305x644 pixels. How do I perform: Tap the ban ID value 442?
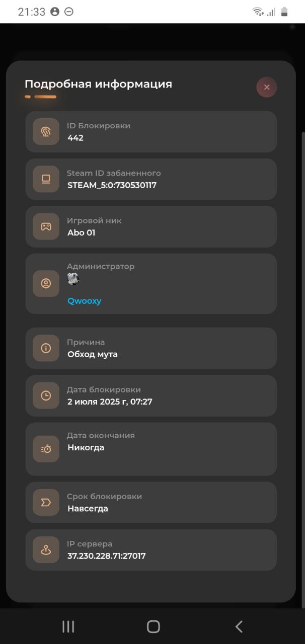click(75, 138)
